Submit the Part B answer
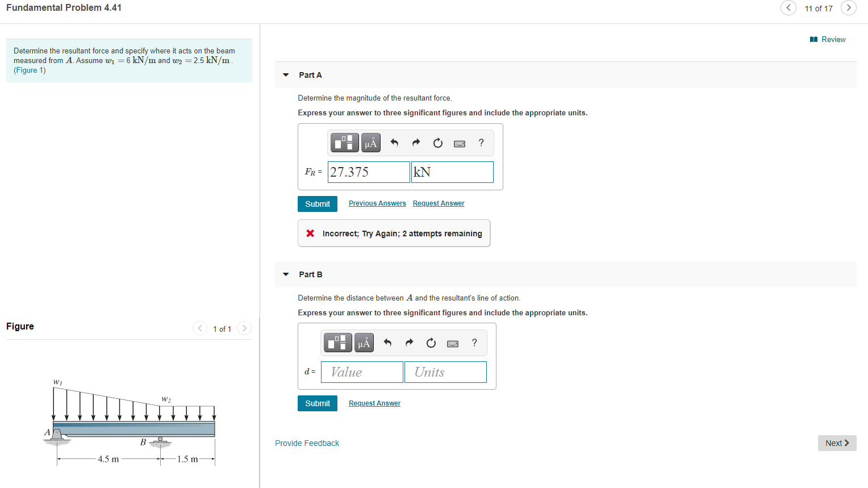The image size is (868, 488). click(318, 403)
